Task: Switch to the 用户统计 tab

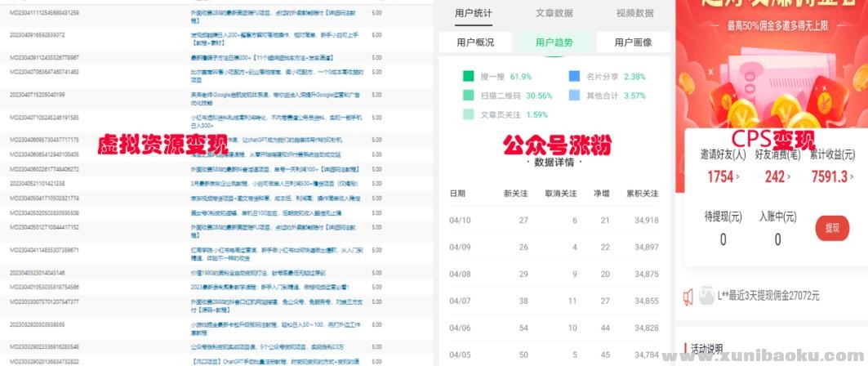Action: pyautogui.click(x=474, y=13)
